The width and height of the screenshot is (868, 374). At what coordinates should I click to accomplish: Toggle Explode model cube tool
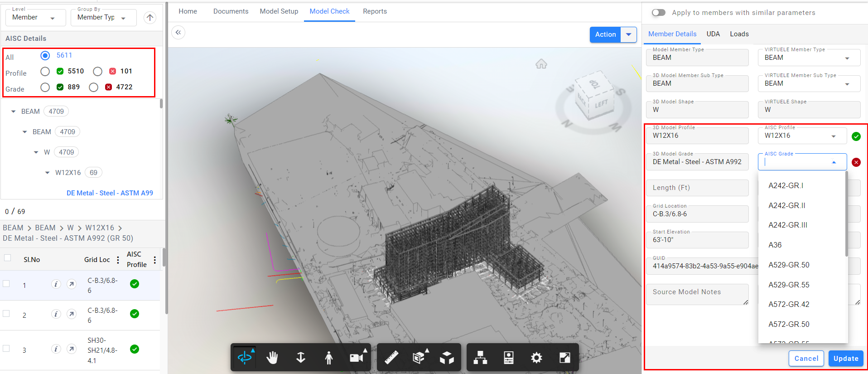point(447,358)
